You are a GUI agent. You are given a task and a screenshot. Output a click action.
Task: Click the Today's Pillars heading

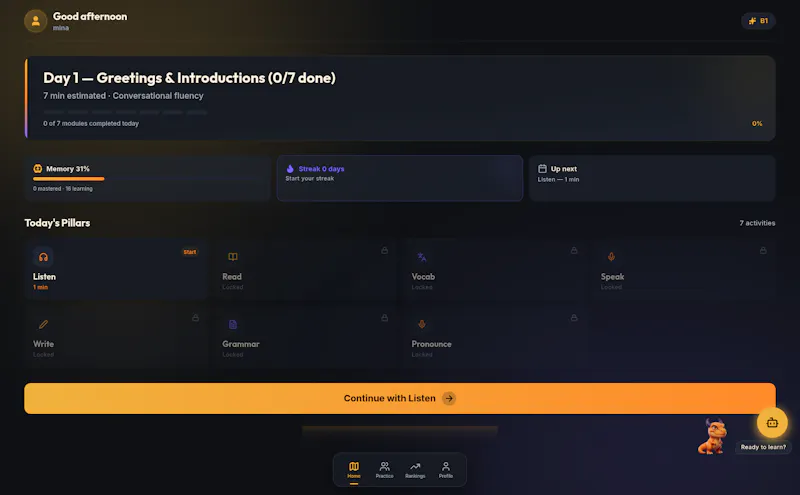point(57,223)
